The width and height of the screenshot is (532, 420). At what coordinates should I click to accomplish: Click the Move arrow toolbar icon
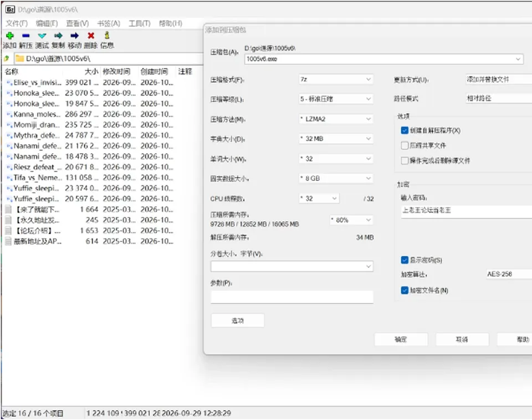(75, 36)
